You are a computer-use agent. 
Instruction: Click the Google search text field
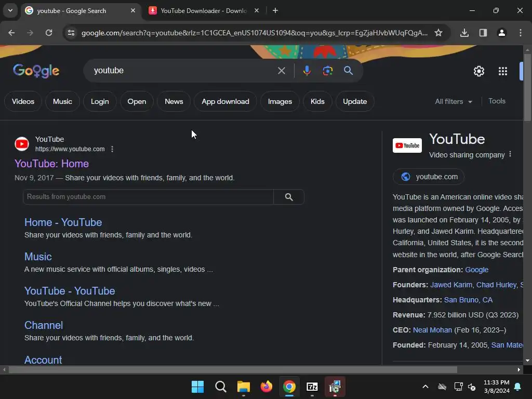click(x=183, y=71)
